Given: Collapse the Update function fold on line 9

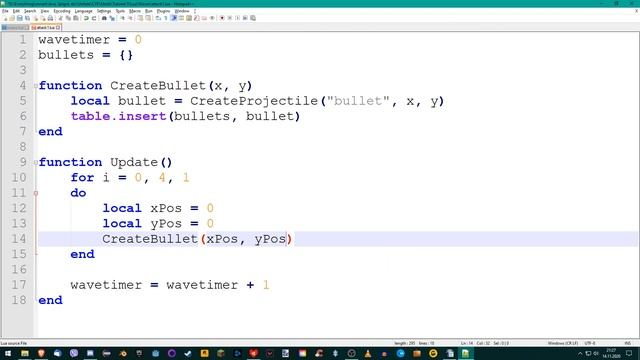Looking at the screenshot, I should [x=36, y=162].
